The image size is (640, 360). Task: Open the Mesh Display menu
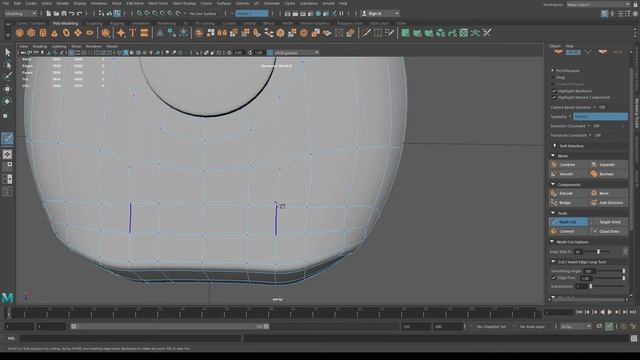(x=184, y=3)
